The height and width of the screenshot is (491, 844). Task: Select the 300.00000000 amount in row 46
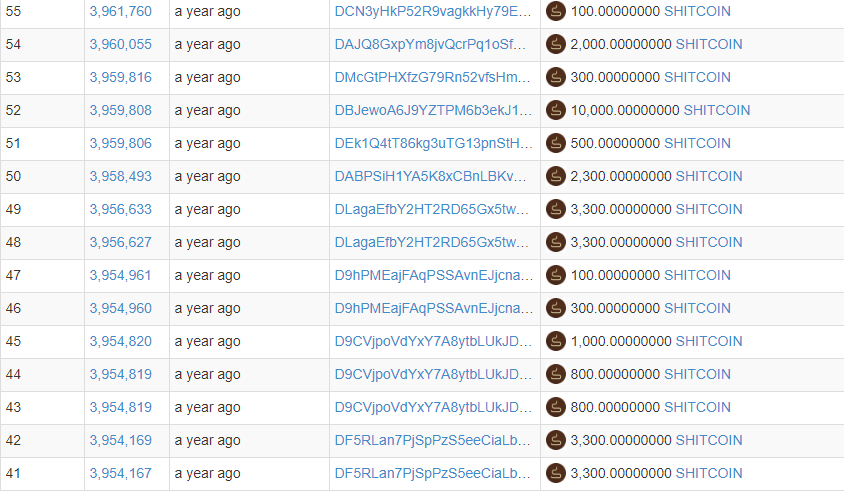click(615, 308)
